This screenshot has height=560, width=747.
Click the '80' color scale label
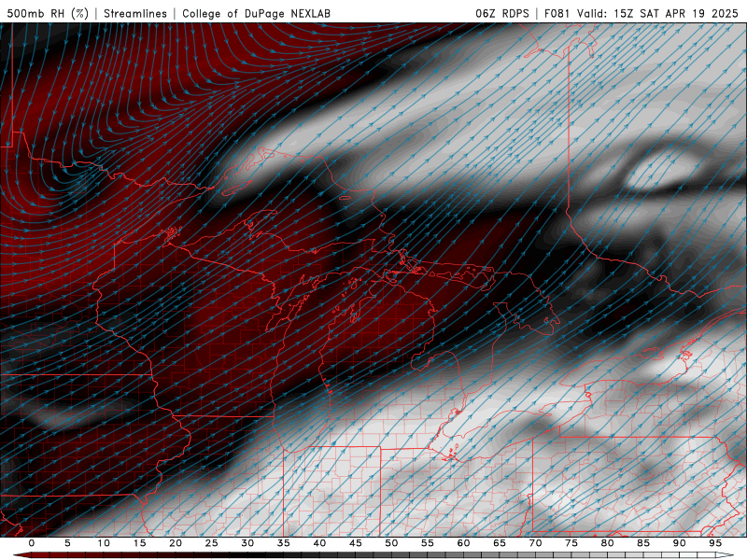[607, 543]
